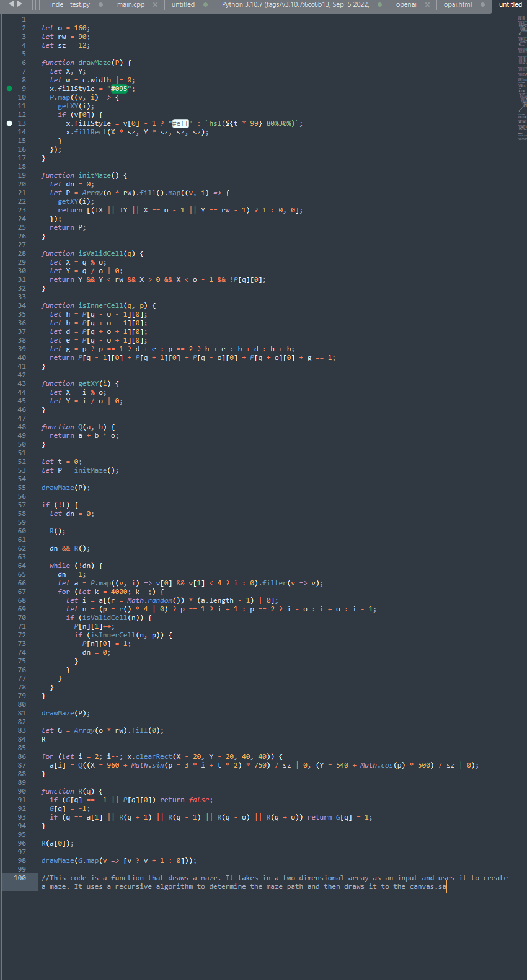The image size is (527, 980).
Task: Click the white gutter marker on line 13
Action: tap(9, 123)
